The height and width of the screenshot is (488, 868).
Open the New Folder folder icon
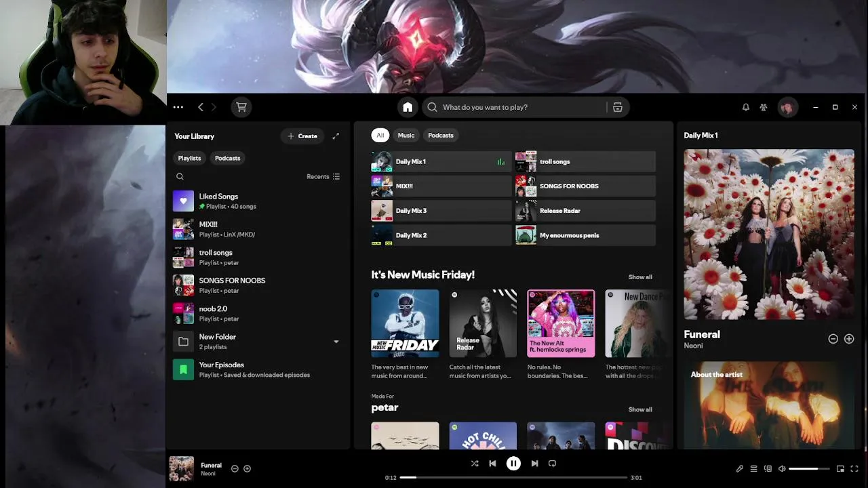[183, 342]
